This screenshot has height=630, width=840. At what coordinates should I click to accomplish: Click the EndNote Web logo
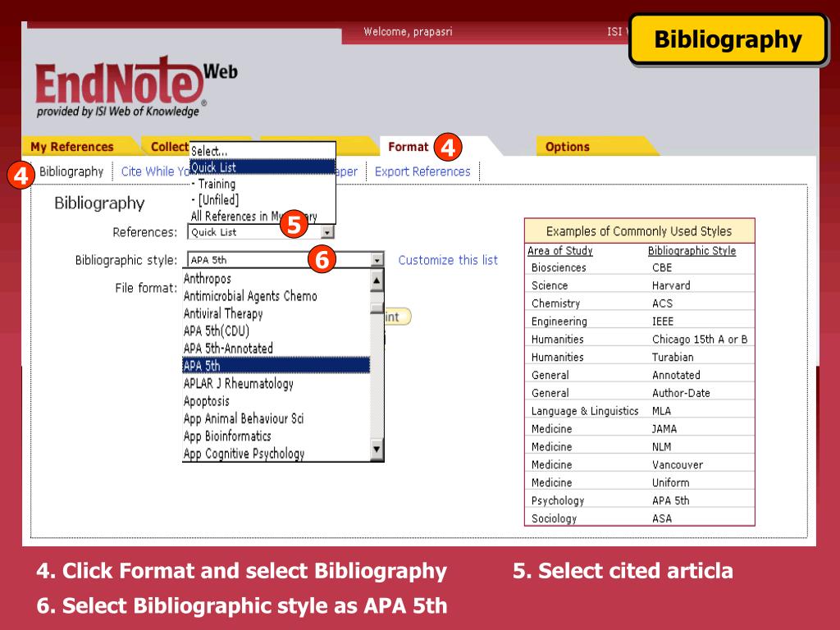click(x=137, y=85)
